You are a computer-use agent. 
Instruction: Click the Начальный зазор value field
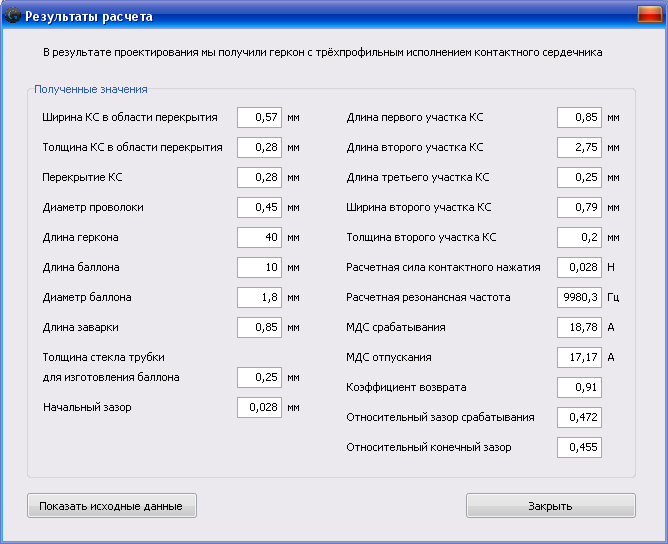(259, 407)
